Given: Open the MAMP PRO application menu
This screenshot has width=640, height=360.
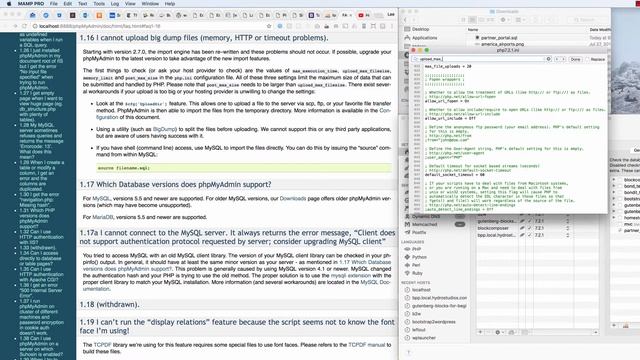Looking at the screenshot, I should click(x=31, y=4).
